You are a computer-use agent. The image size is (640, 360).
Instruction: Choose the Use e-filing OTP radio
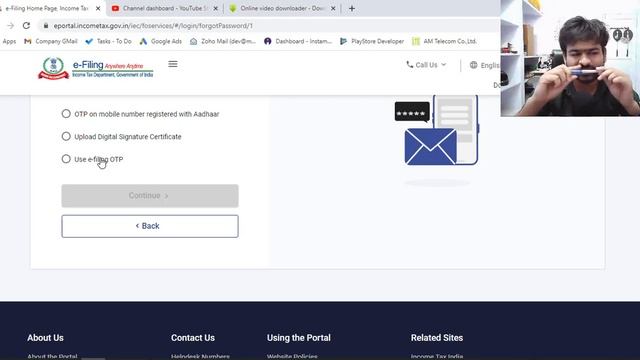point(66,159)
